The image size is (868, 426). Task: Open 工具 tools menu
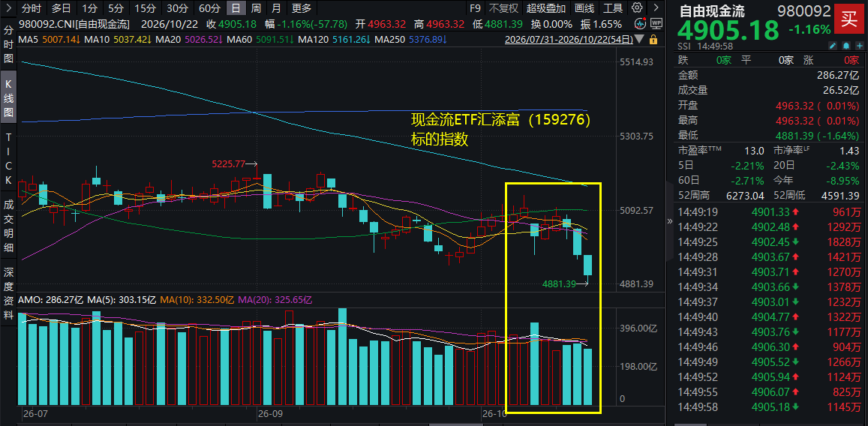point(613,8)
